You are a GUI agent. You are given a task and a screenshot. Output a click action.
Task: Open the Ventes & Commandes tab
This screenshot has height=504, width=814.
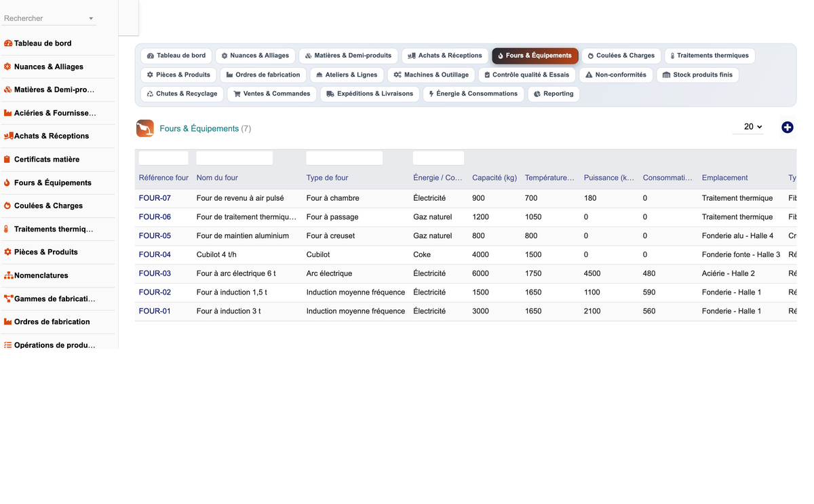(271, 94)
